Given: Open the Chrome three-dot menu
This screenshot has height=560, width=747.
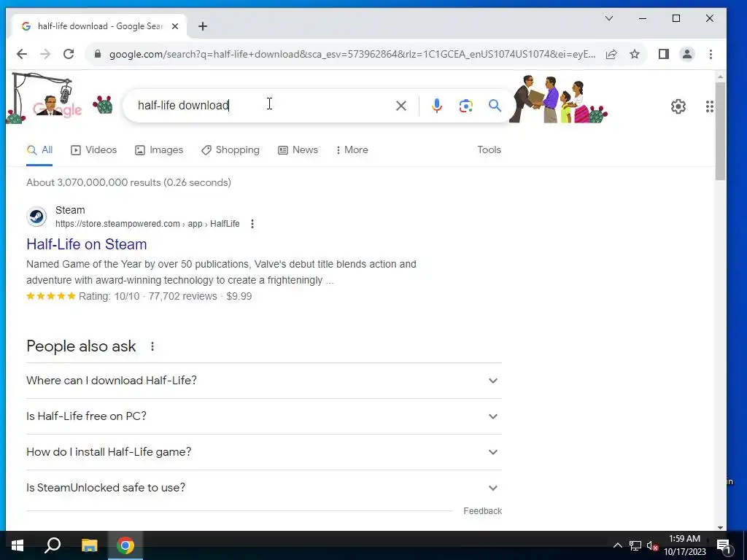Looking at the screenshot, I should (711, 54).
